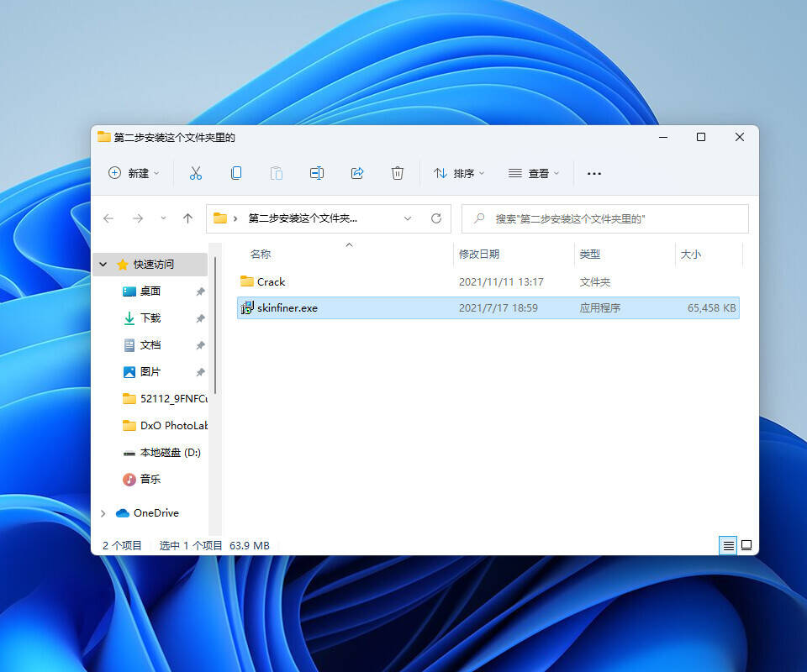Click the Rename icon in toolbar
The height and width of the screenshot is (672, 807).
click(317, 173)
